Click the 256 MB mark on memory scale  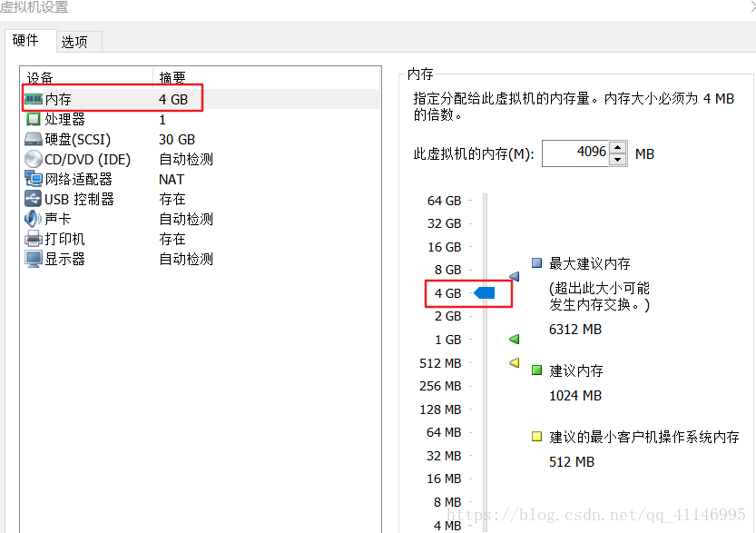click(440, 386)
